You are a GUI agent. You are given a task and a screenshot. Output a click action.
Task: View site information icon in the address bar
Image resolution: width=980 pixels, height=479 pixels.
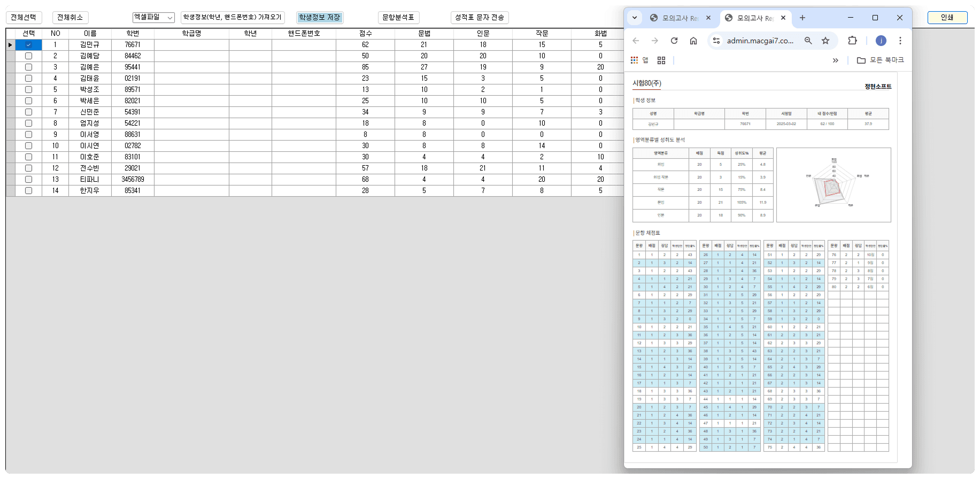click(x=716, y=41)
